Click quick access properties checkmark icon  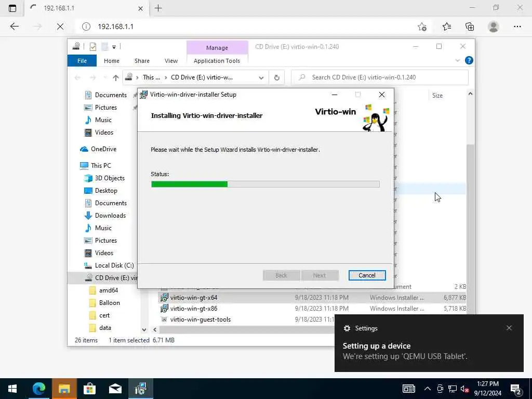coord(92,46)
